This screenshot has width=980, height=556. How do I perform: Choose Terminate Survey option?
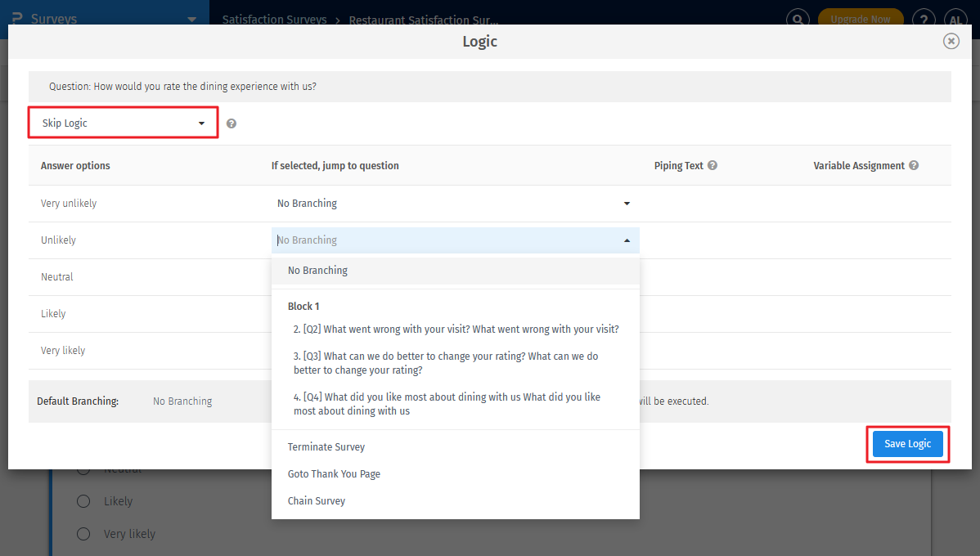pyautogui.click(x=455, y=446)
